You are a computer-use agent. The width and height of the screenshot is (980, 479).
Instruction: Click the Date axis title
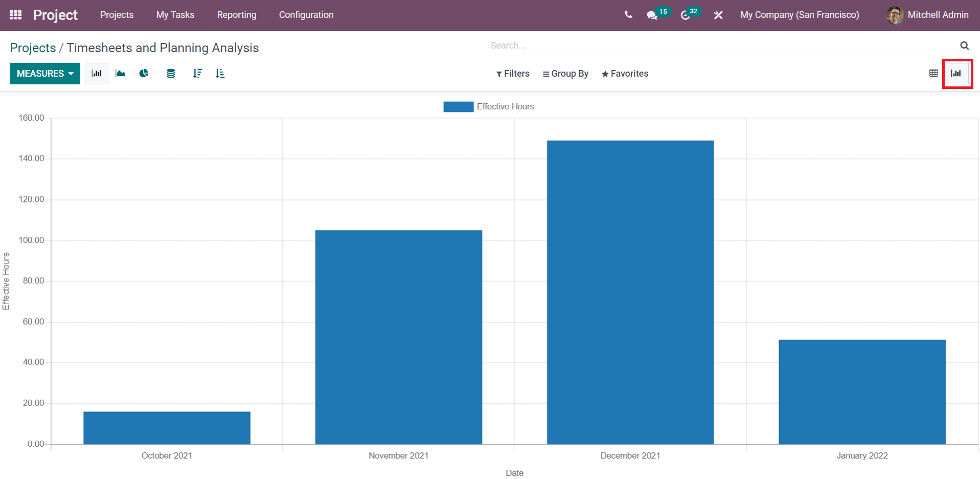tap(515, 473)
